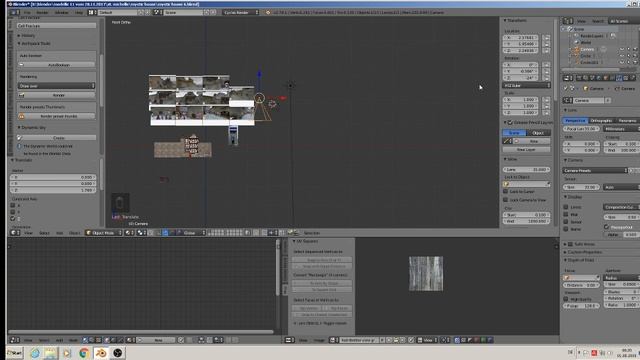The height and width of the screenshot is (360, 640).
Task: Open Google Chrome from the taskbar
Action: coord(84,353)
